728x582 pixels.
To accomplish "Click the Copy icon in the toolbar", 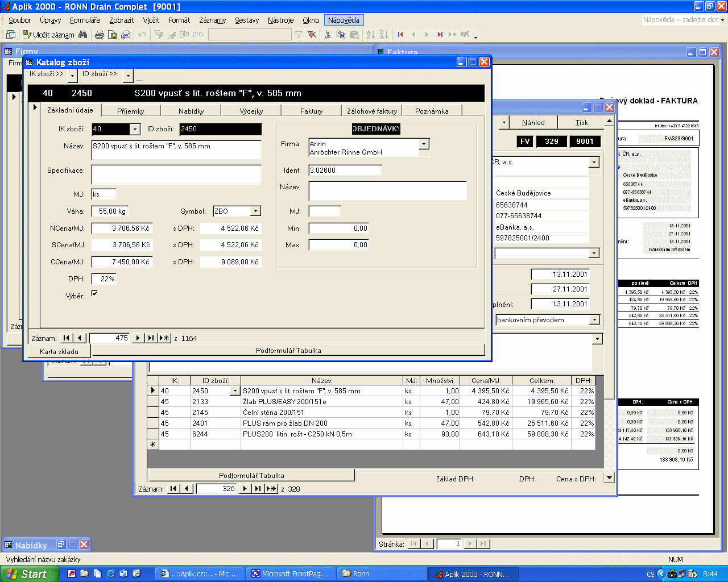I will (341, 35).
